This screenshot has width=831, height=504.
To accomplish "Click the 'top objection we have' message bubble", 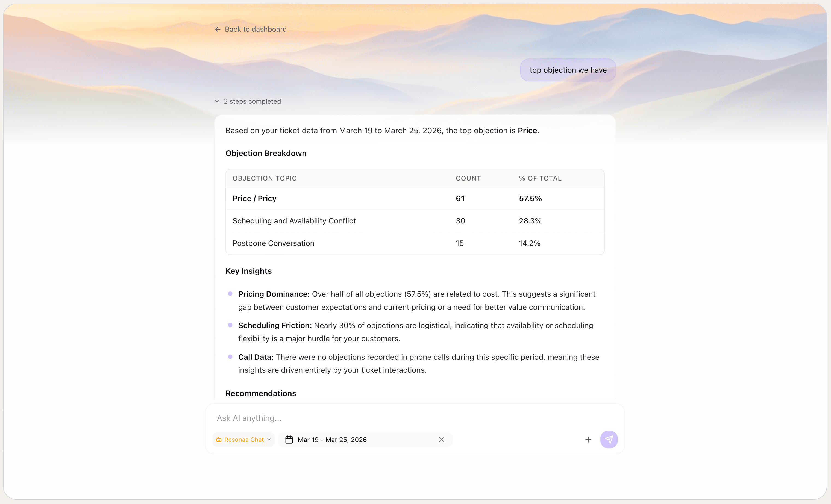I will pyautogui.click(x=568, y=70).
